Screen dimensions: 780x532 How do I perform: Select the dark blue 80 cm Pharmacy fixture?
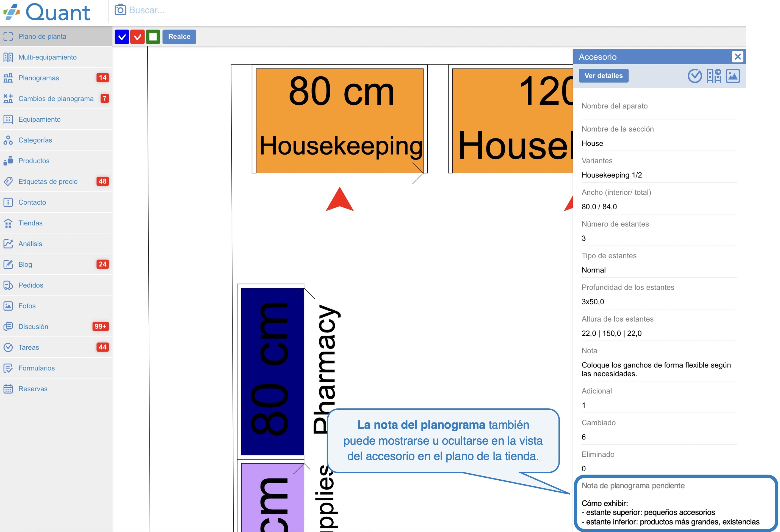[273, 371]
